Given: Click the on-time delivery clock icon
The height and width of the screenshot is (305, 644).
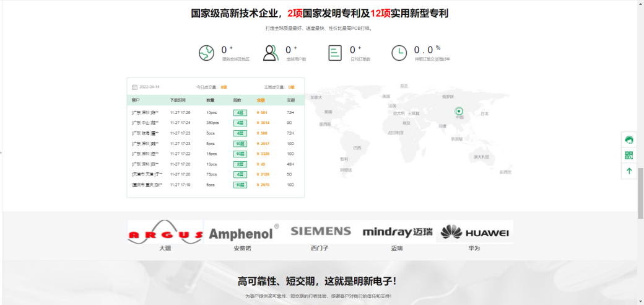Looking at the screenshot, I should [x=399, y=53].
